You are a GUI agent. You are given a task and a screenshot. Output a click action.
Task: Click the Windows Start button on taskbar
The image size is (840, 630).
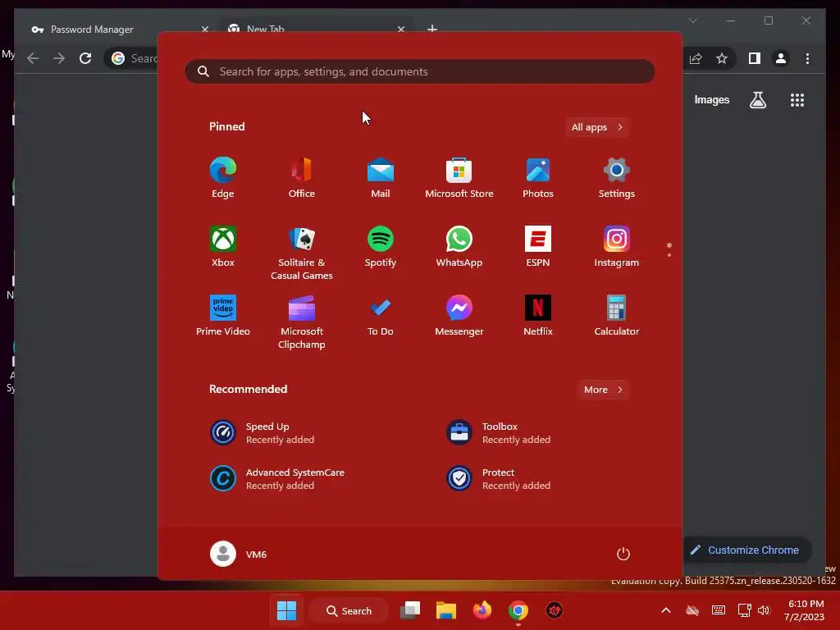(286, 610)
